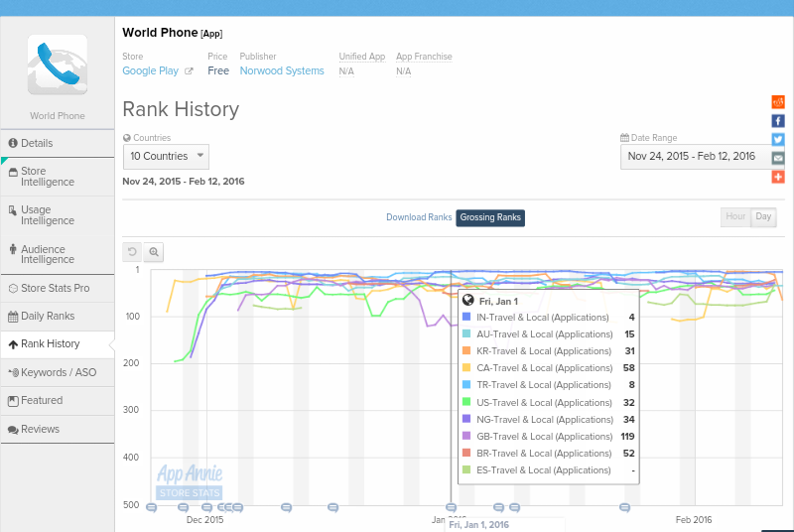Open Google Play store link
794x532 pixels.
click(151, 70)
